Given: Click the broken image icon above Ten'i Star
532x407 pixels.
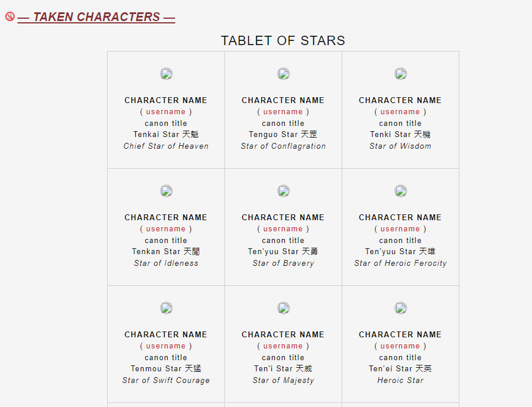Looking at the screenshot, I should tap(284, 308).
